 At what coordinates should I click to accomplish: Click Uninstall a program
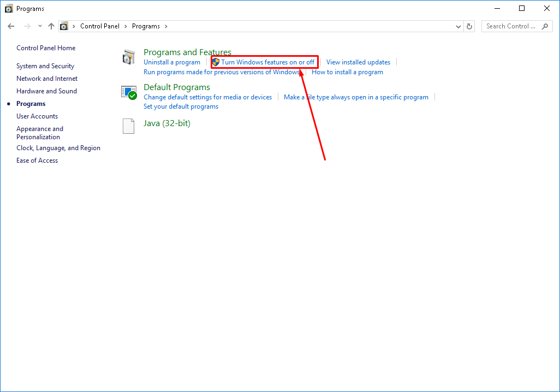coord(172,62)
